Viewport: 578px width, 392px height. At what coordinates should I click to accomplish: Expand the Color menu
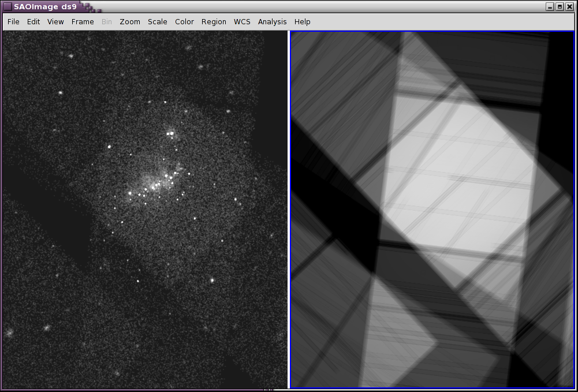click(x=184, y=21)
